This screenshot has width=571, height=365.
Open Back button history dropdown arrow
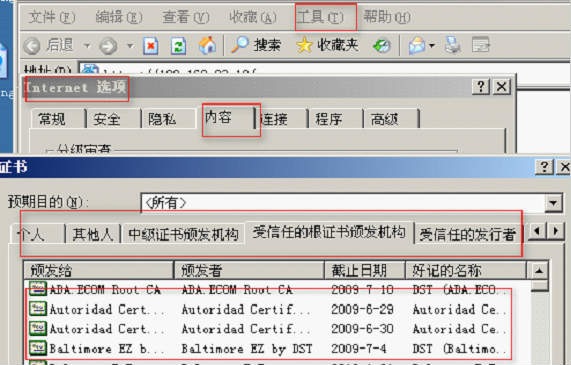[87, 46]
